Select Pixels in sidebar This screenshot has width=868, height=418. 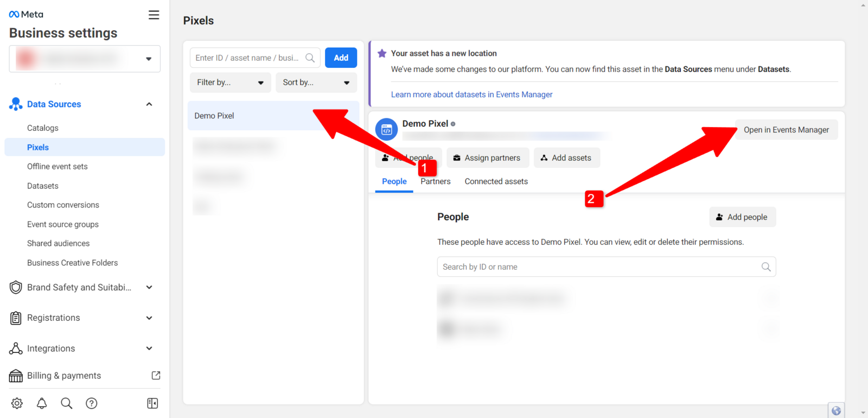click(x=85, y=147)
